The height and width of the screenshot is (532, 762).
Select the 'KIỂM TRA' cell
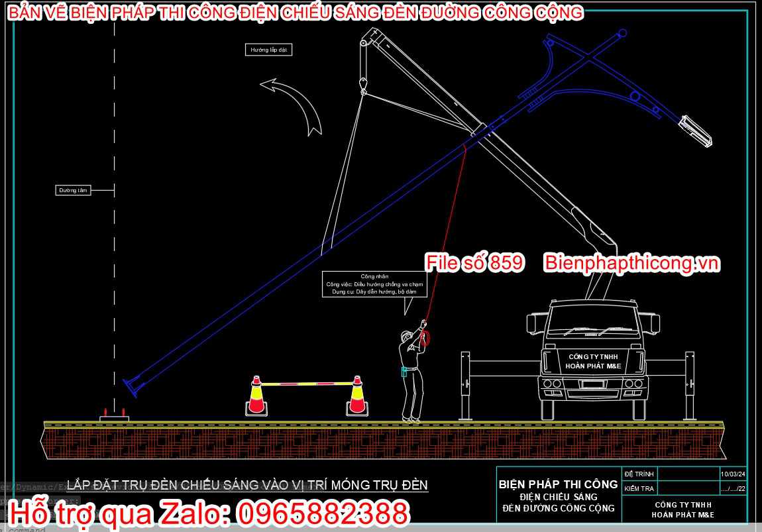(x=639, y=488)
